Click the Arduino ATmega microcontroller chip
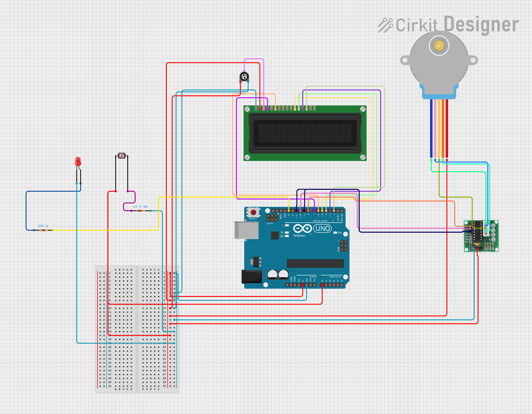The height and width of the screenshot is (414, 532). click(315, 263)
